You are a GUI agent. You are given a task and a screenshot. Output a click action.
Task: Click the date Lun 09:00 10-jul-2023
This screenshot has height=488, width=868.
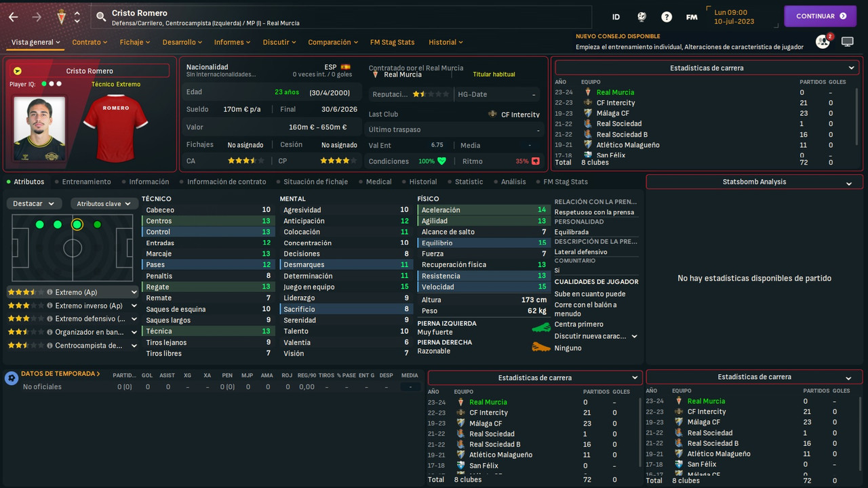pyautogui.click(x=734, y=17)
